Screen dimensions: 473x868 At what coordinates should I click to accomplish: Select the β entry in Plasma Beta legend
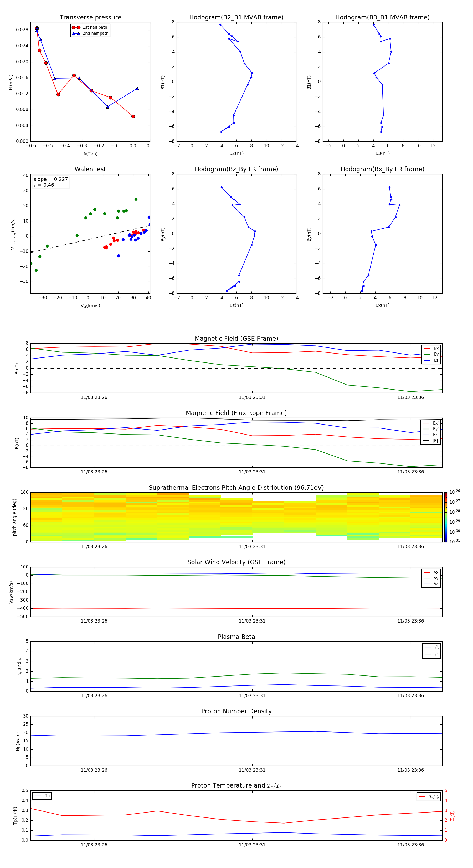click(x=431, y=654)
